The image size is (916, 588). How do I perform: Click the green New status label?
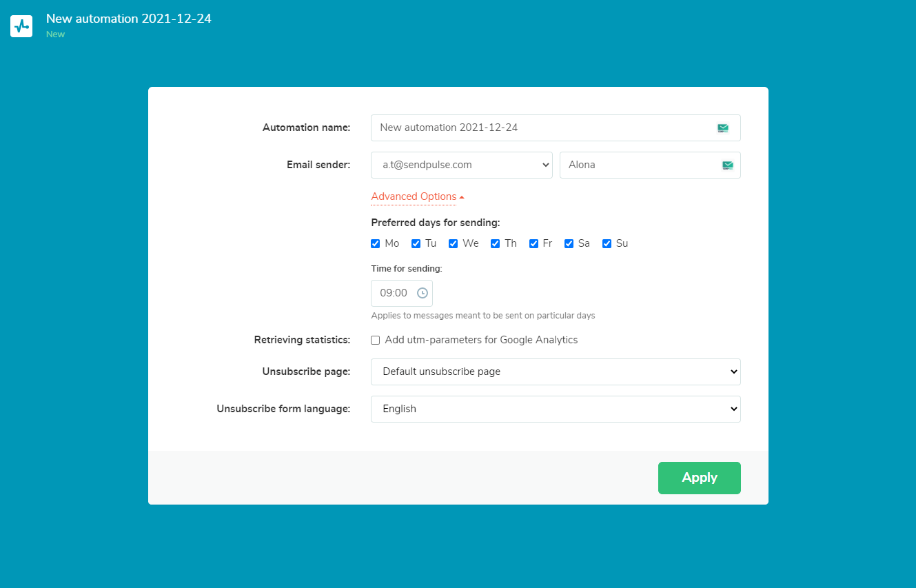point(56,34)
